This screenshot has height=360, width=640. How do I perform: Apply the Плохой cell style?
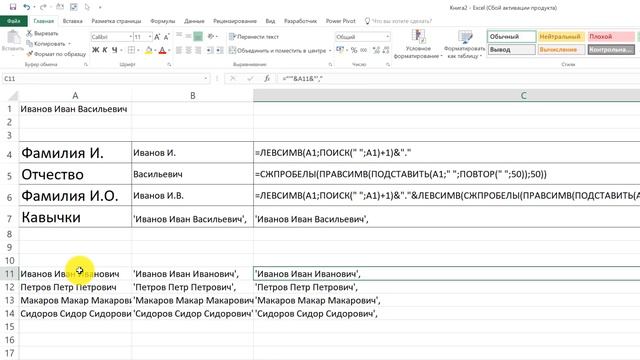click(x=611, y=36)
